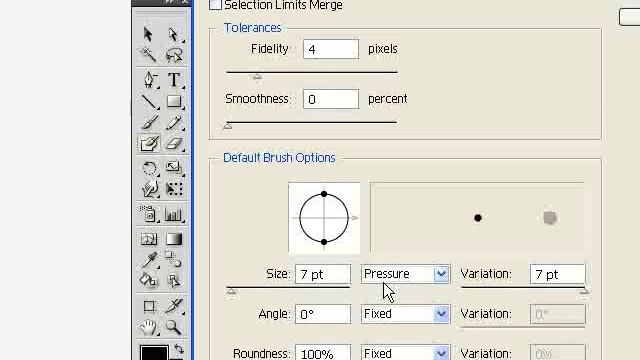This screenshot has width=640, height=360.
Task: Choose the Live Paint Bucket tool
Action: [149, 280]
